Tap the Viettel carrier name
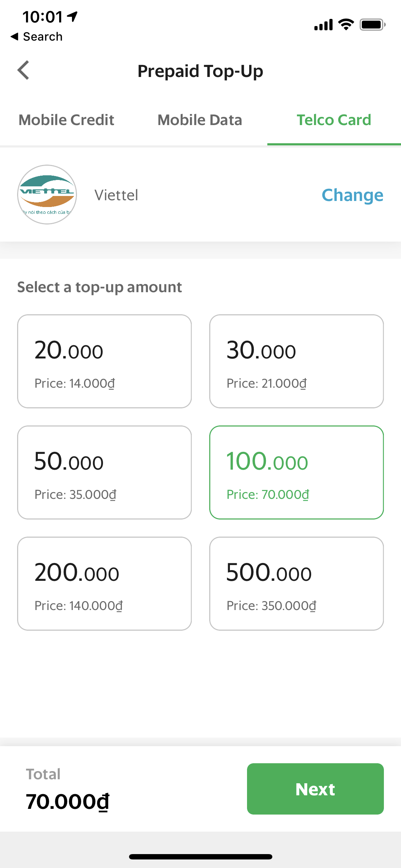 coord(116,195)
